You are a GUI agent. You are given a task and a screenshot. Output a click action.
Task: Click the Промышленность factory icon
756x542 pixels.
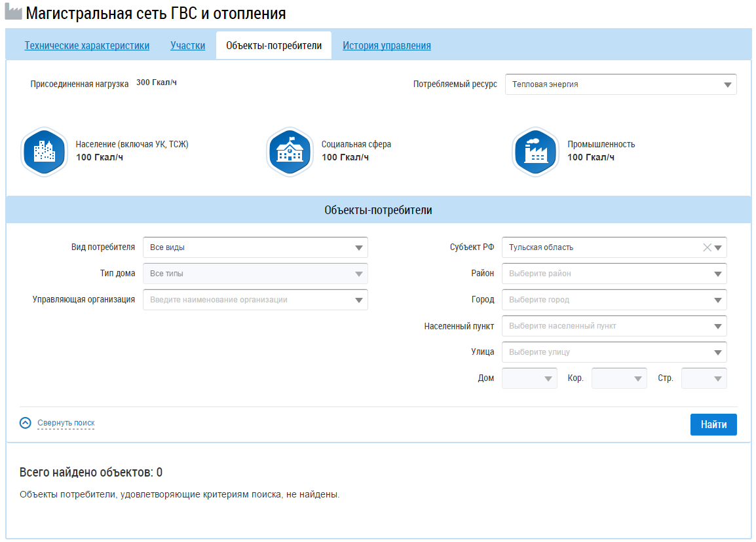coord(535,152)
